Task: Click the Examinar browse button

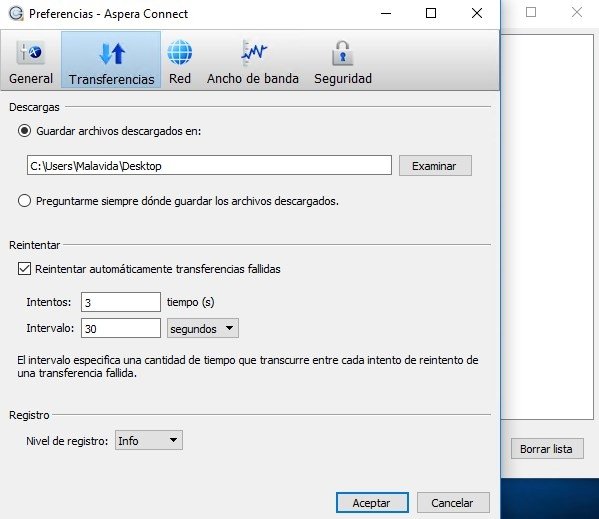Action: click(435, 166)
